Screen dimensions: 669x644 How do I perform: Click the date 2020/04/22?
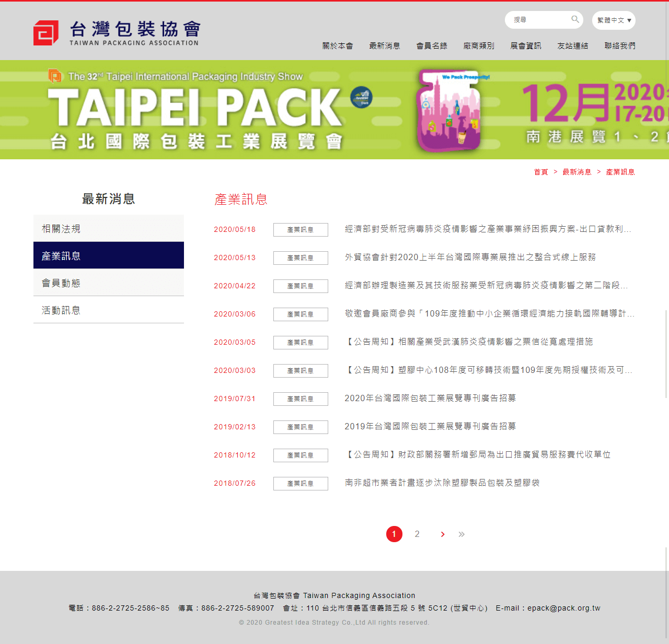235,286
